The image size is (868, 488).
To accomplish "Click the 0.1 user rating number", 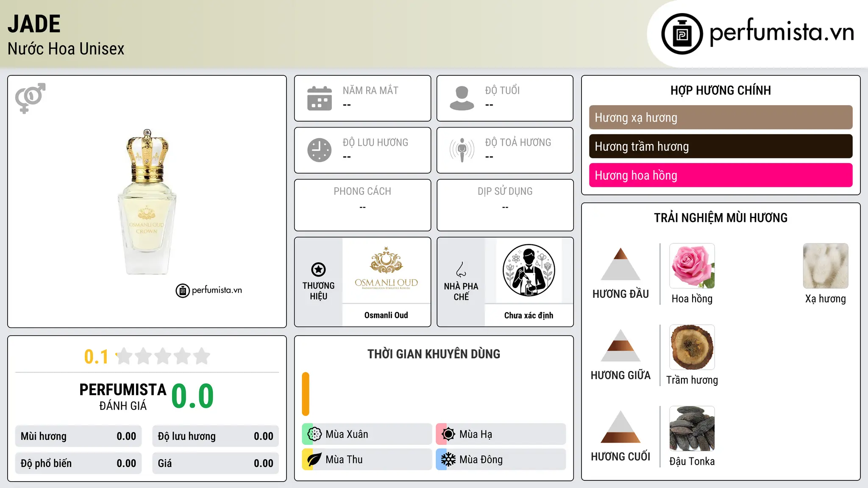I will click(96, 357).
